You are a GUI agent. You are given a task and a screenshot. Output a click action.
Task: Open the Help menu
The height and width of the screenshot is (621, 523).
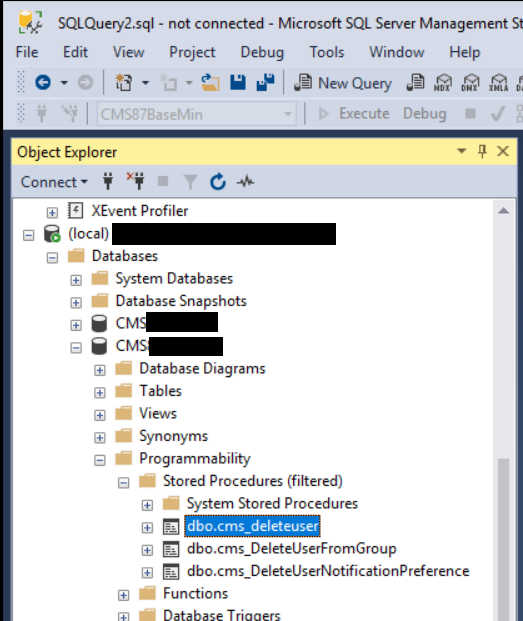pyautogui.click(x=464, y=52)
